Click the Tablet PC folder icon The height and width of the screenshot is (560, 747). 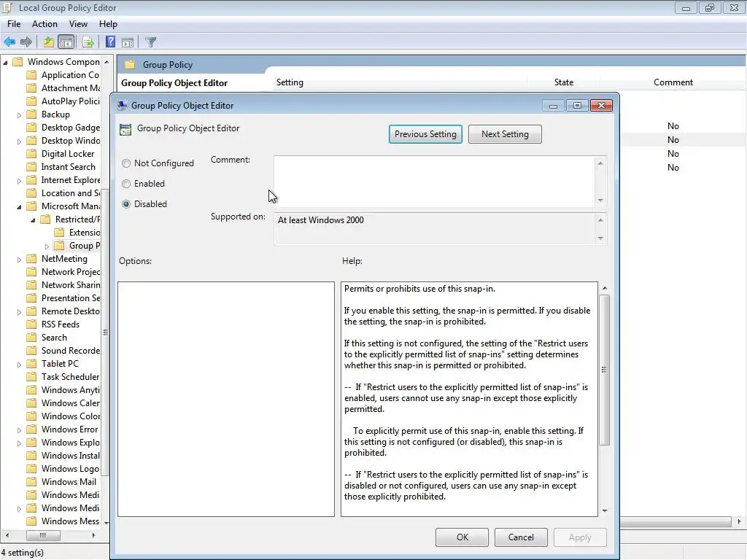tap(31, 364)
